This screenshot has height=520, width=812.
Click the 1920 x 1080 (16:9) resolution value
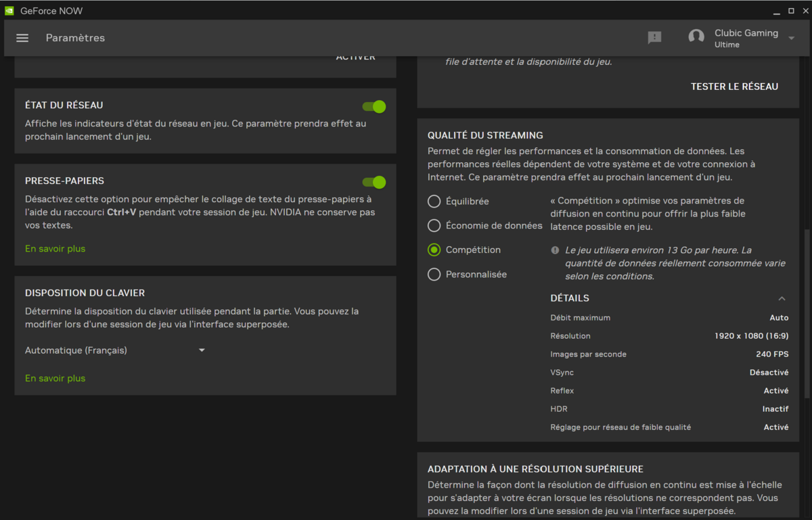751,336
